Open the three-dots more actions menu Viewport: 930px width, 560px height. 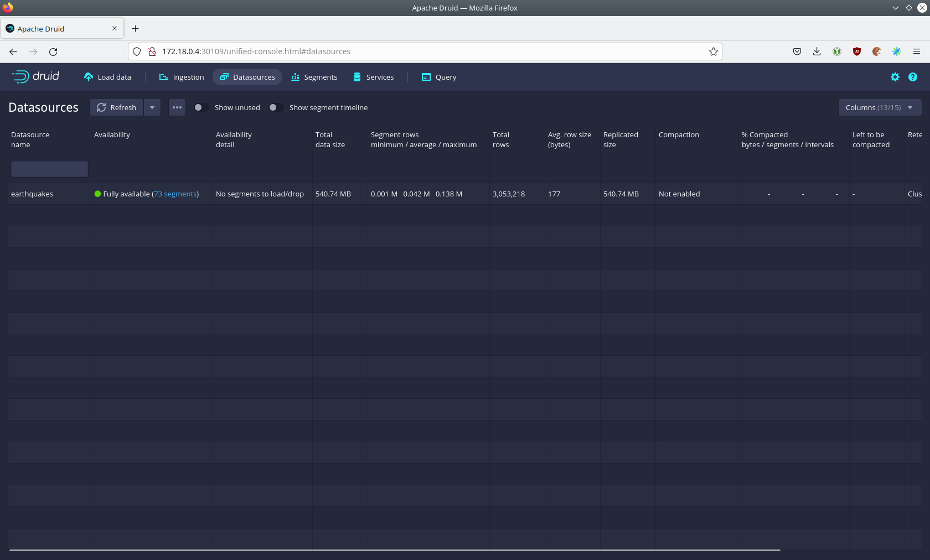(x=177, y=107)
